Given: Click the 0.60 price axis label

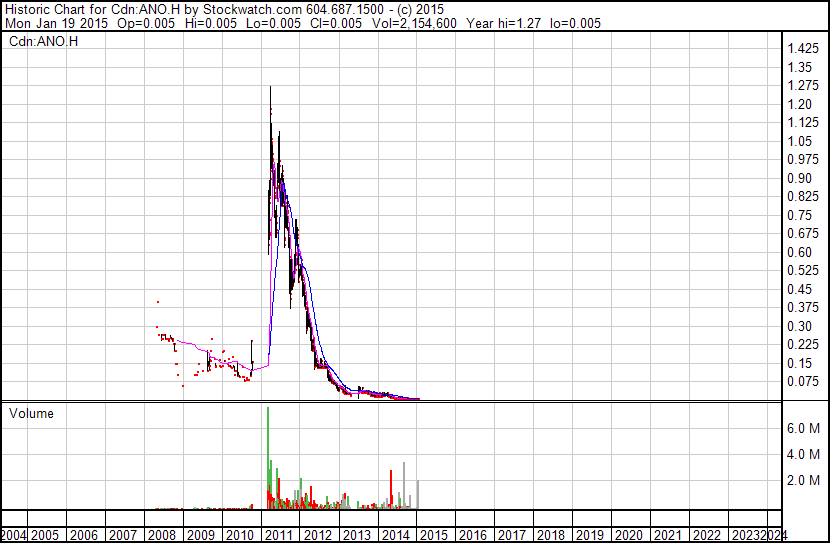Looking at the screenshot, I should click(799, 252).
